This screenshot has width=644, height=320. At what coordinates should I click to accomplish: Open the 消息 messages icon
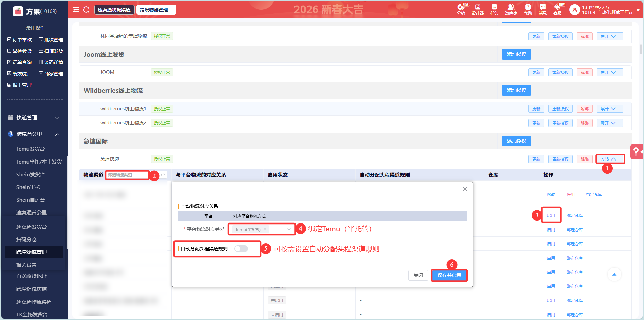tap(543, 9)
